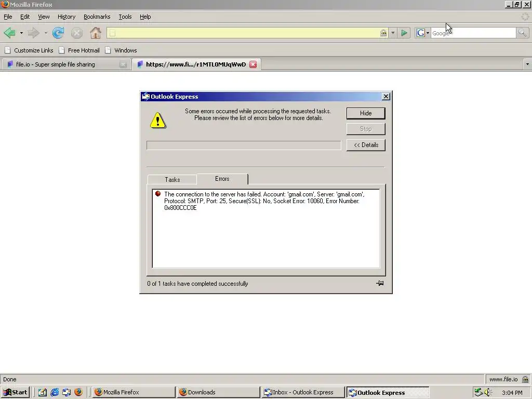
Task: Reload the page with the Refresh icon
Action: pyautogui.click(x=58, y=33)
